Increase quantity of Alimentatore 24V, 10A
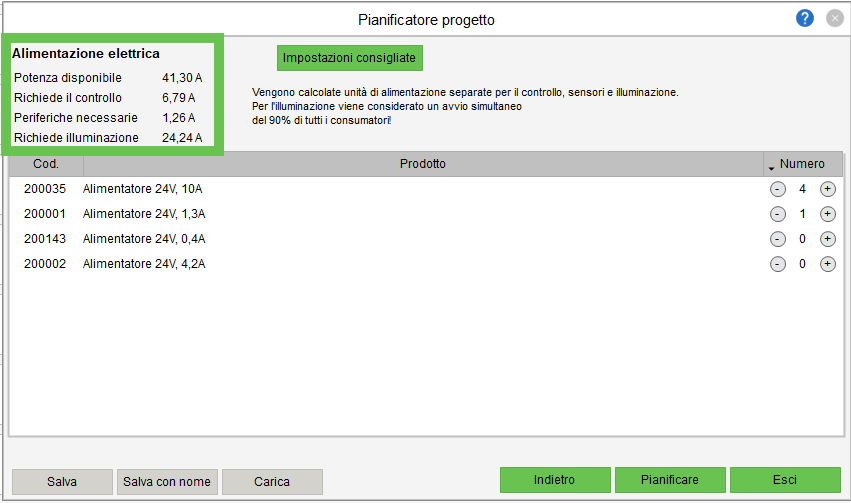This screenshot has height=503, width=851. pos(827,189)
